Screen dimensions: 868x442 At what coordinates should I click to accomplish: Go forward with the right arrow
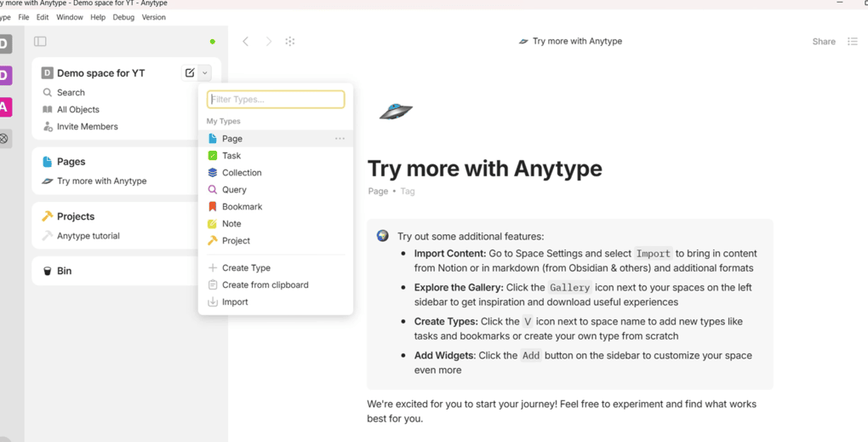point(268,42)
